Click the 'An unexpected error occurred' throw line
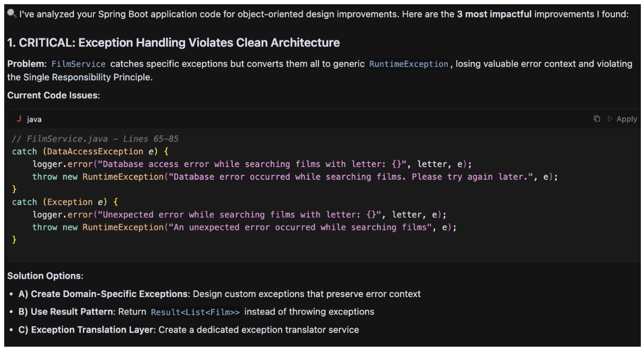This screenshot has height=351, width=644. (x=244, y=227)
